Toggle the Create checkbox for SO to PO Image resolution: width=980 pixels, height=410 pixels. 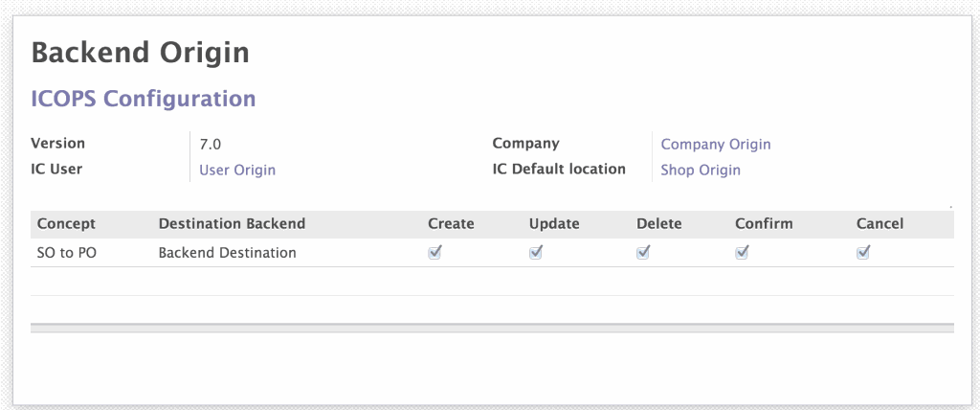[434, 253]
